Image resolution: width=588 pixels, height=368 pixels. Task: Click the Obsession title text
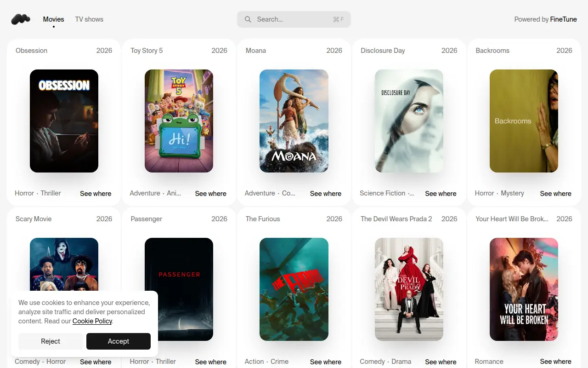click(x=31, y=51)
